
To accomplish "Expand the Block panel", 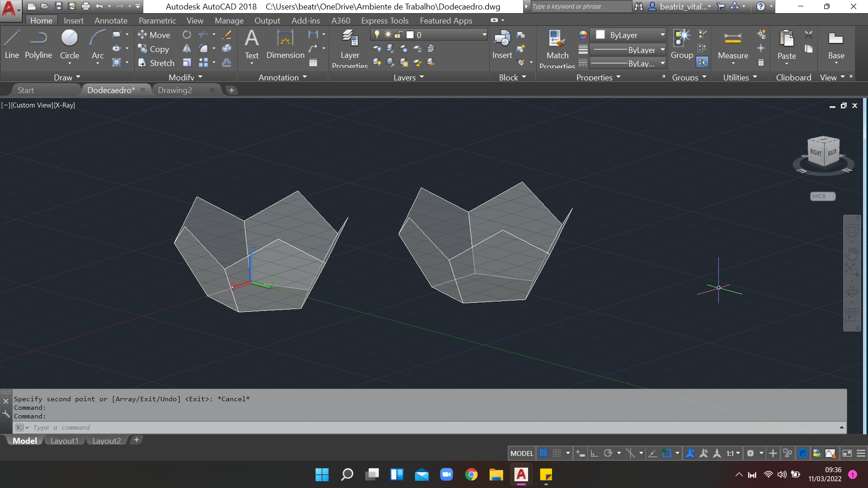I will (x=513, y=77).
